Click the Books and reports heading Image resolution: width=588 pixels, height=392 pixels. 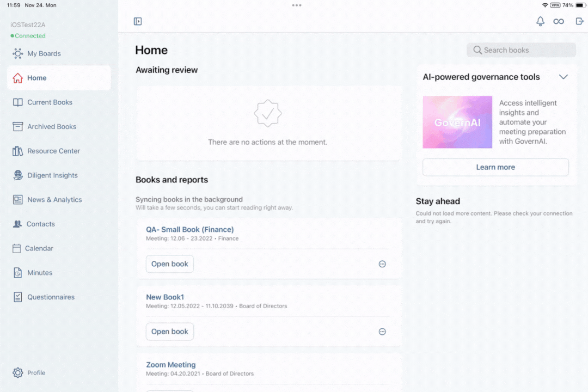(171, 180)
